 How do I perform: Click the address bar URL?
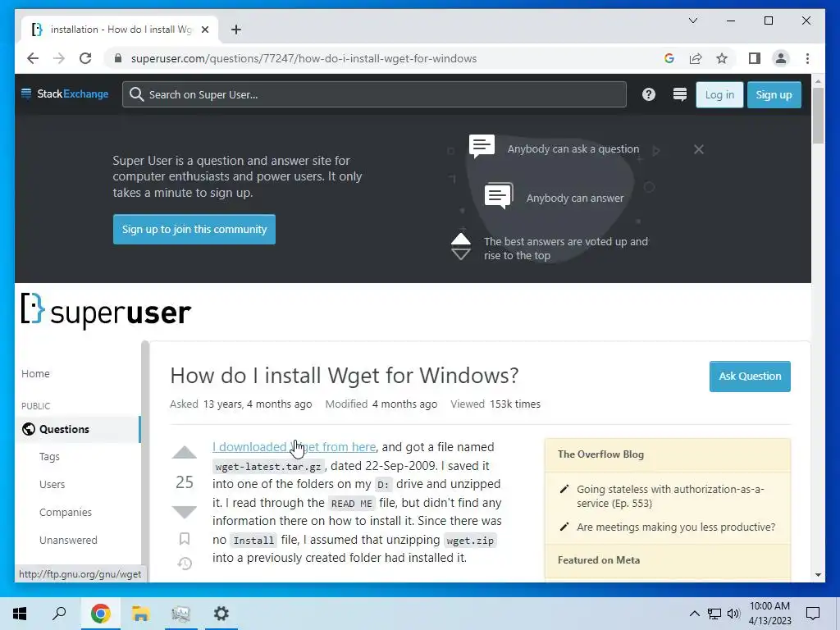[304, 58]
